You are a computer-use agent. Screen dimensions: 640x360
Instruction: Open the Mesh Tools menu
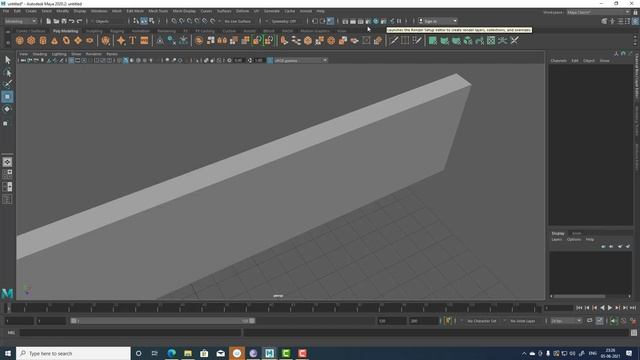(x=158, y=11)
